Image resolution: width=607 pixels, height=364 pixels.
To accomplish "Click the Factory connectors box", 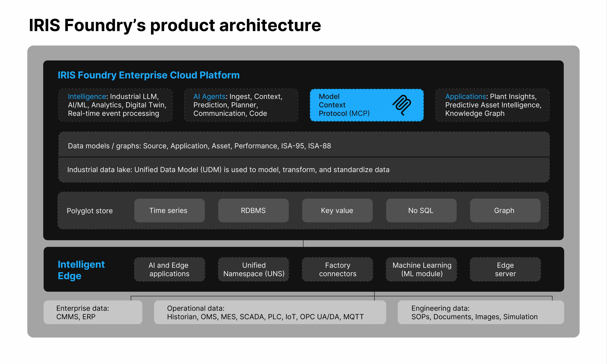I will click(337, 269).
